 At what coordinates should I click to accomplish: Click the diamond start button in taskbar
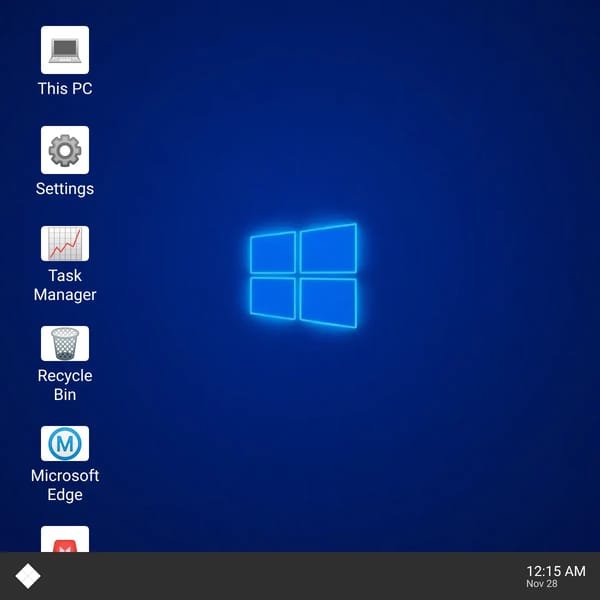(28, 576)
